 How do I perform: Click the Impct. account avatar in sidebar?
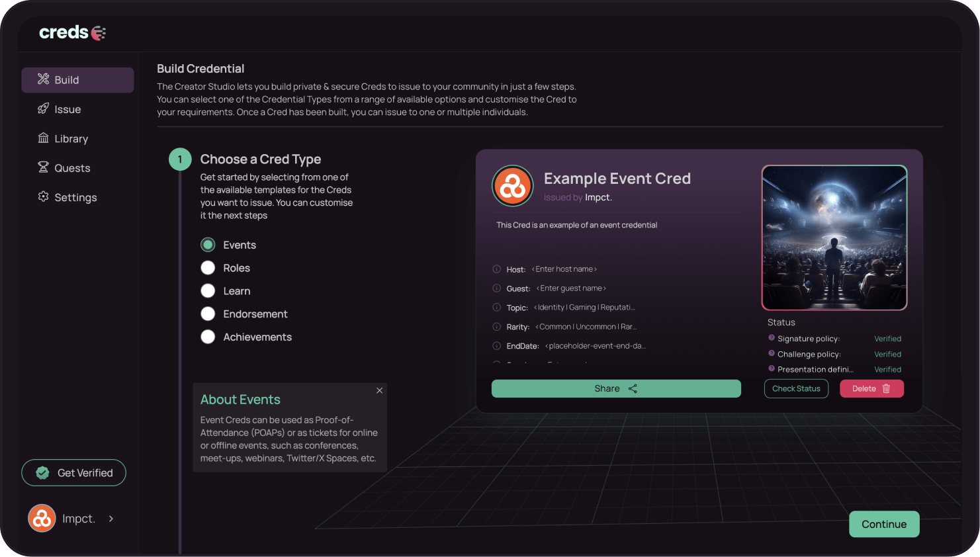tap(42, 519)
